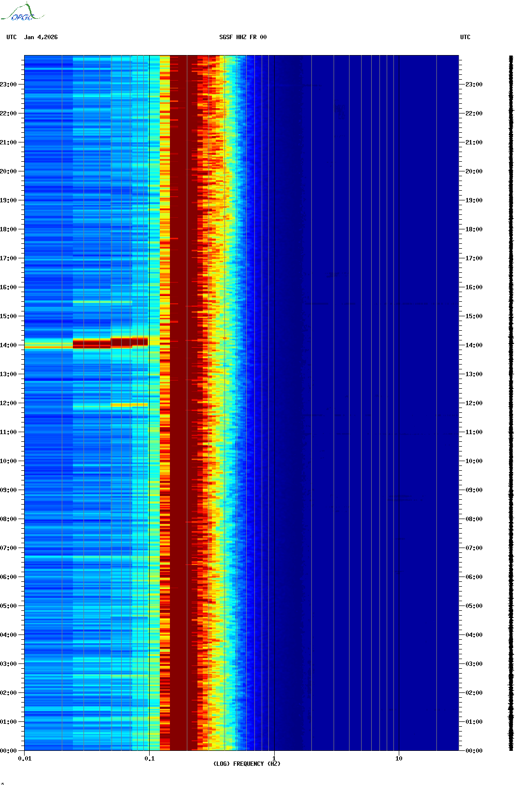Click the 12:00 label on right time axis
The height and width of the screenshot is (789, 532).
[x=474, y=403]
